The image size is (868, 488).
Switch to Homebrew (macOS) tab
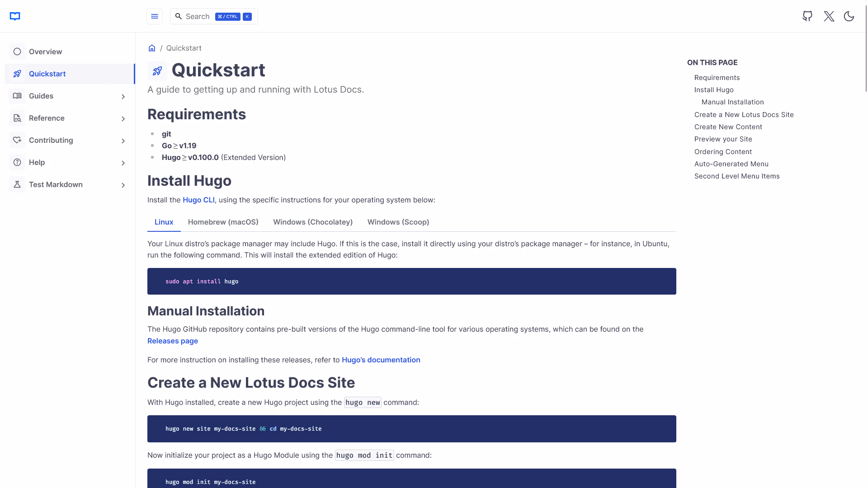[x=223, y=222]
